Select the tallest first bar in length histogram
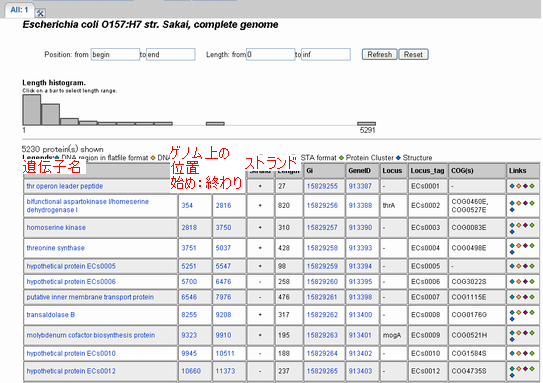543x383 pixels. tap(32, 110)
